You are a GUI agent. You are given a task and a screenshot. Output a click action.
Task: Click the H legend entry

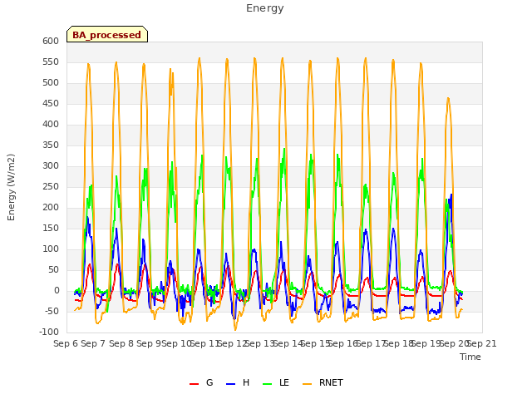pyautogui.click(x=238, y=382)
